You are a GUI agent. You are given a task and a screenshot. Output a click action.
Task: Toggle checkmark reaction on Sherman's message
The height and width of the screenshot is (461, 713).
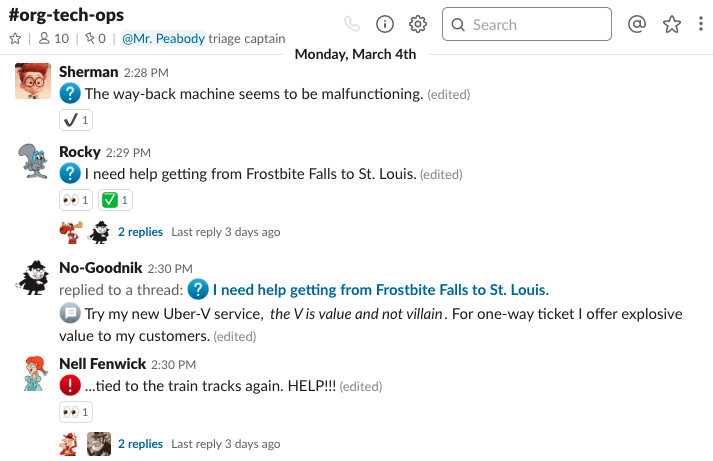tap(76, 120)
